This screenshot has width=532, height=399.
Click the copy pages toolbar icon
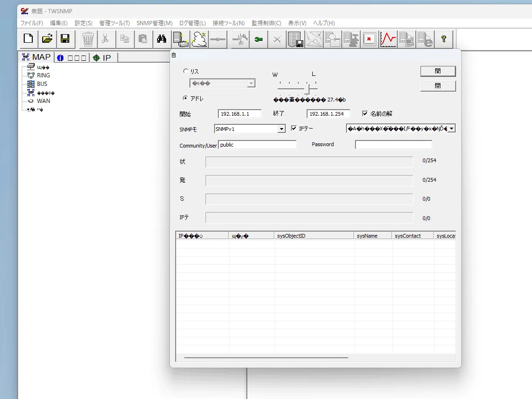[124, 39]
